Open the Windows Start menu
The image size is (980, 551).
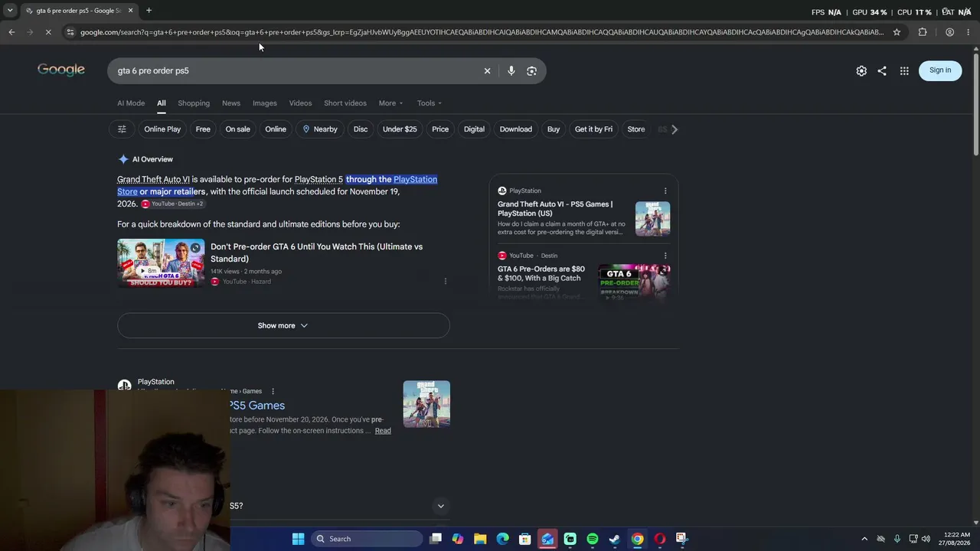coord(298,539)
